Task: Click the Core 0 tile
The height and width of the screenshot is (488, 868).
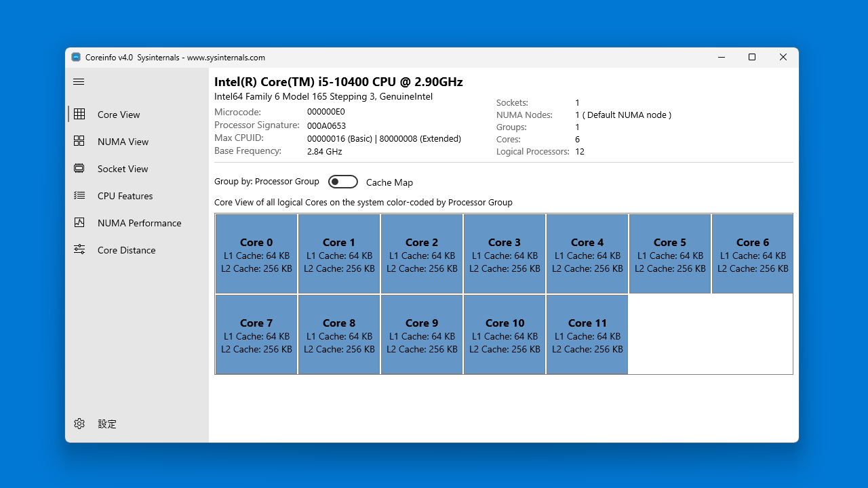Action: click(x=256, y=253)
